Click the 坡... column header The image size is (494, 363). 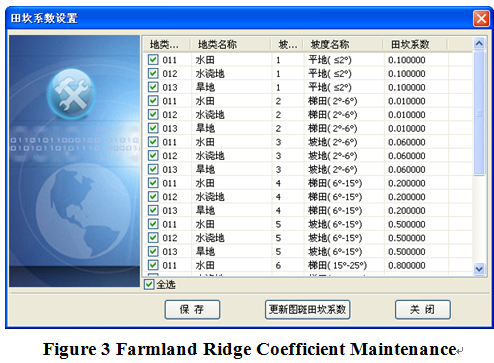pos(287,44)
